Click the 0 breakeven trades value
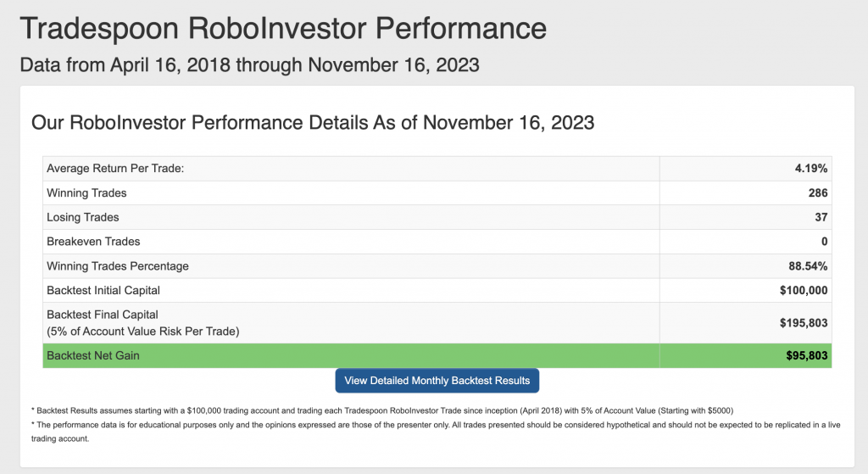868x474 pixels. pyautogui.click(x=824, y=242)
